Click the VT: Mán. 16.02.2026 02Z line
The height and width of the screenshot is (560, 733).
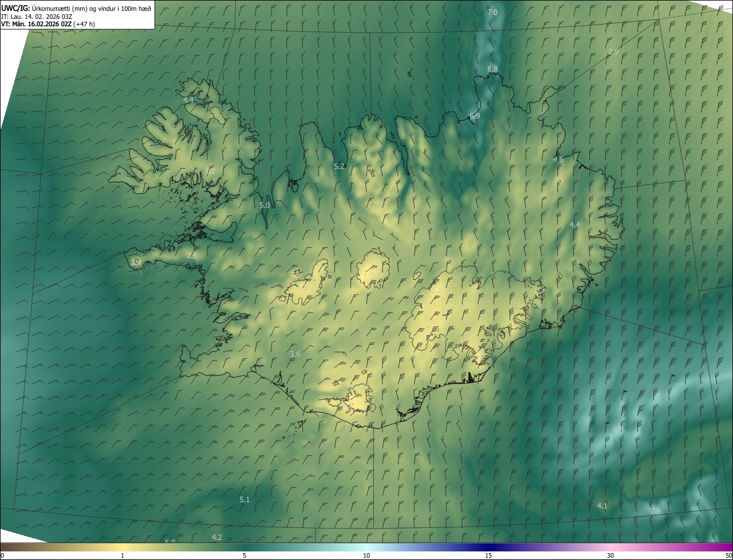point(48,24)
